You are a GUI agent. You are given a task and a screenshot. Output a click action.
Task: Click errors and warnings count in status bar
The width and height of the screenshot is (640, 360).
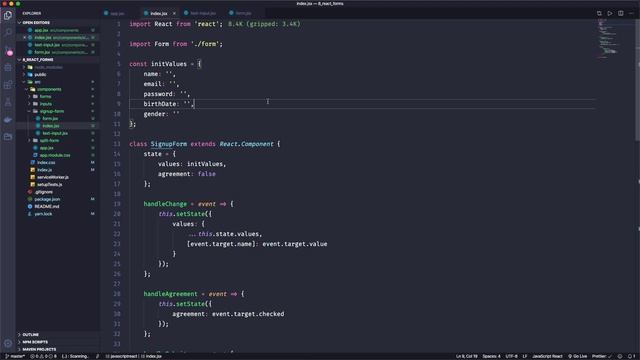(x=44, y=356)
